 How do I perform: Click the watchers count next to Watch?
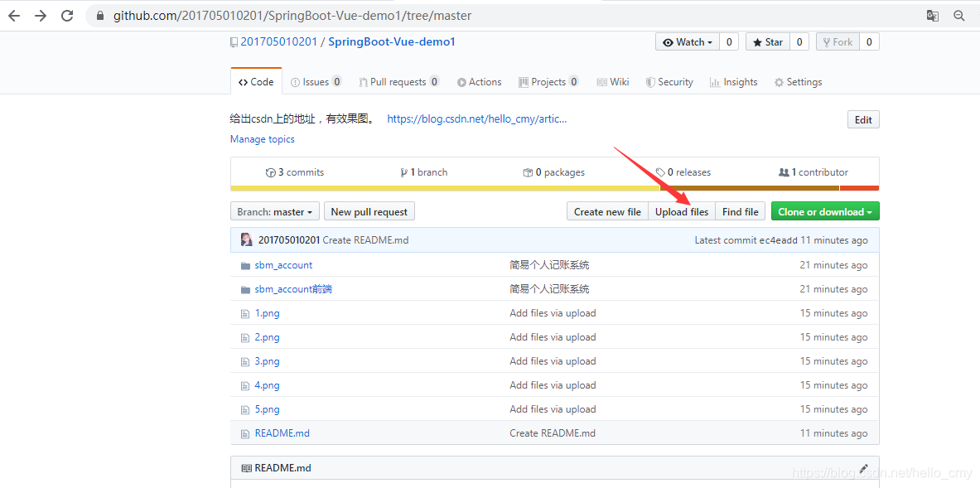coord(729,42)
